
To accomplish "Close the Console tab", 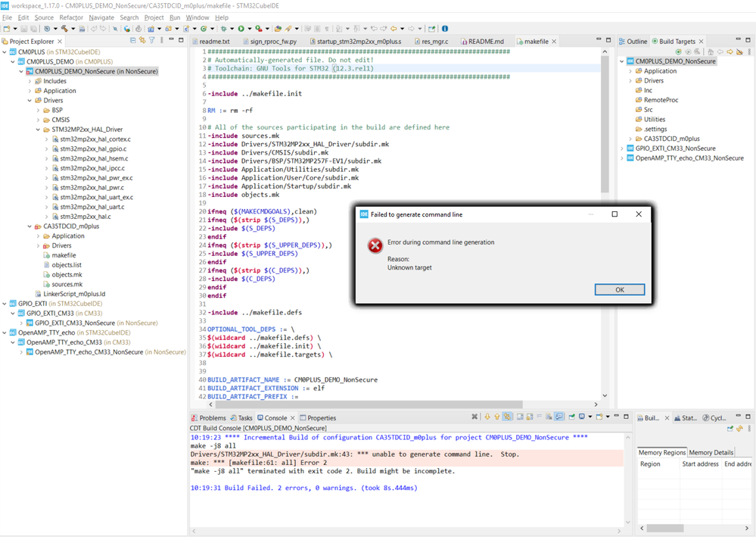I will tap(292, 418).
